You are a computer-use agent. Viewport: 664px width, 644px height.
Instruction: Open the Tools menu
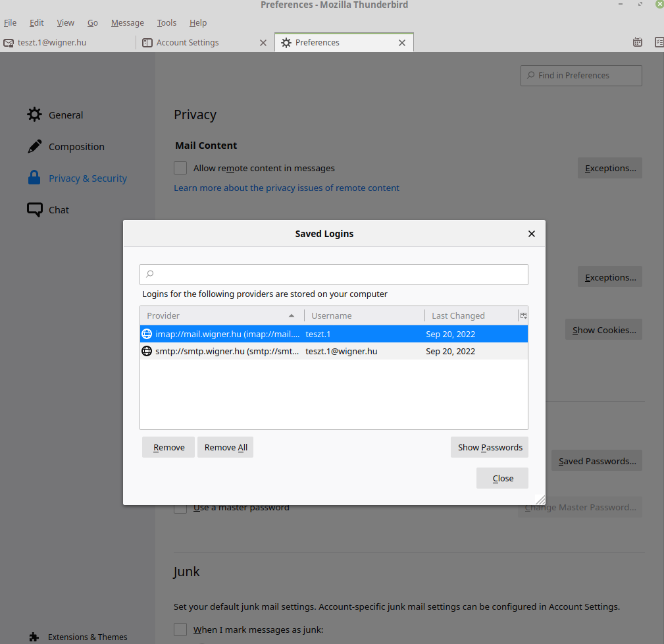coord(166,23)
